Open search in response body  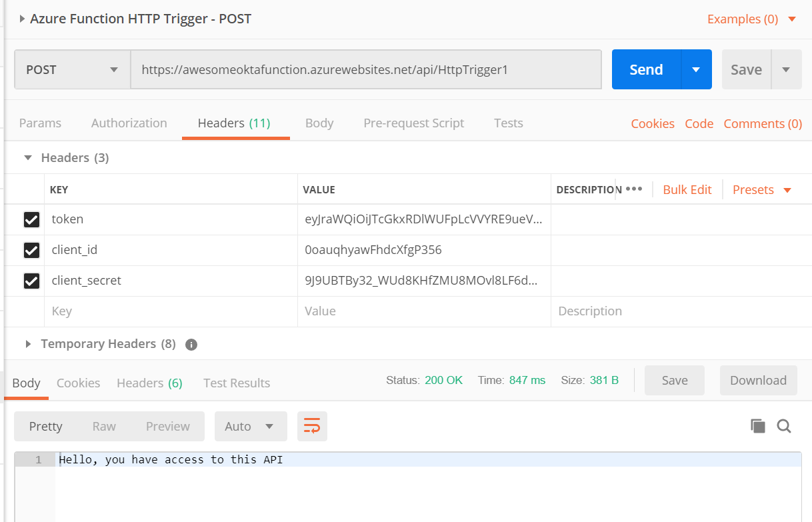784,426
